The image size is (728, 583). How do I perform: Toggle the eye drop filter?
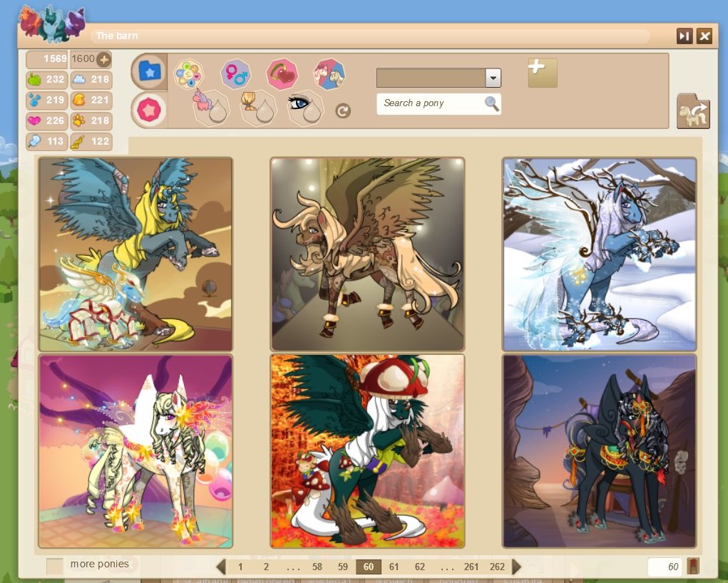305,108
